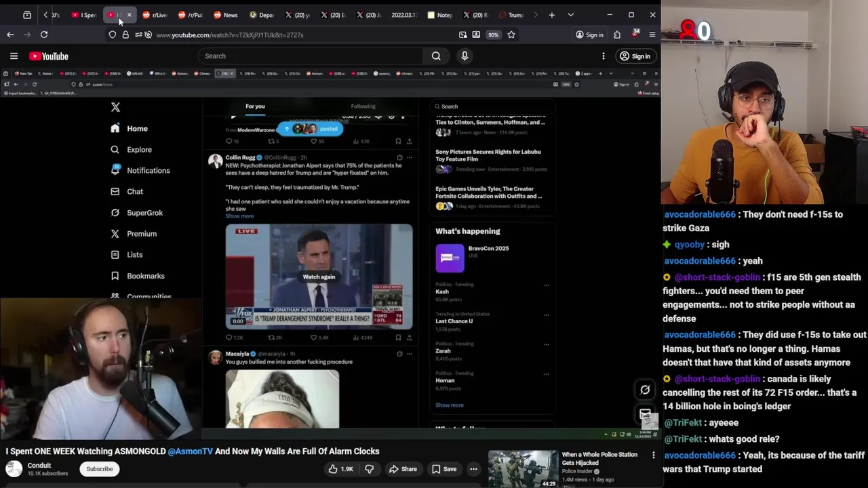
Task: Open more menu for Zarah trend
Action: [x=546, y=344]
